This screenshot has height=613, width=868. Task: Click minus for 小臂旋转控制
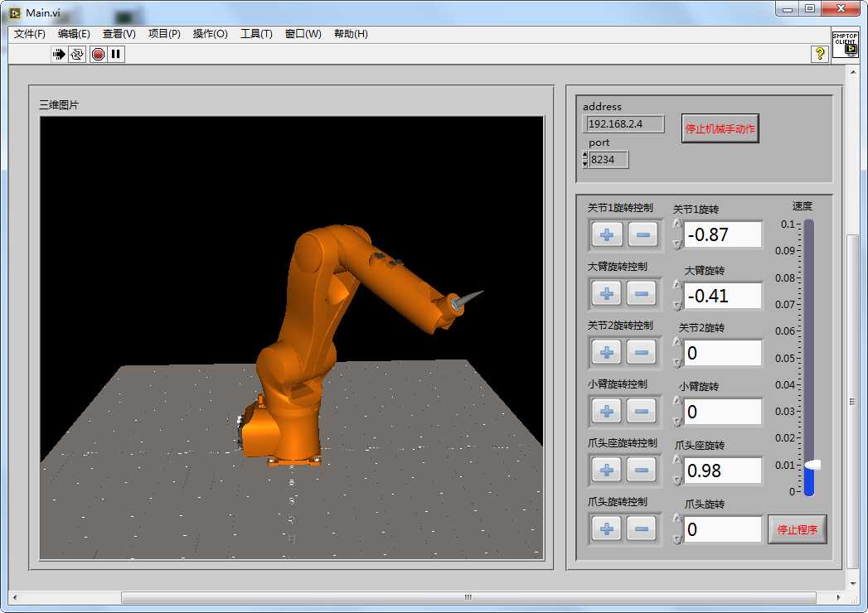click(642, 411)
